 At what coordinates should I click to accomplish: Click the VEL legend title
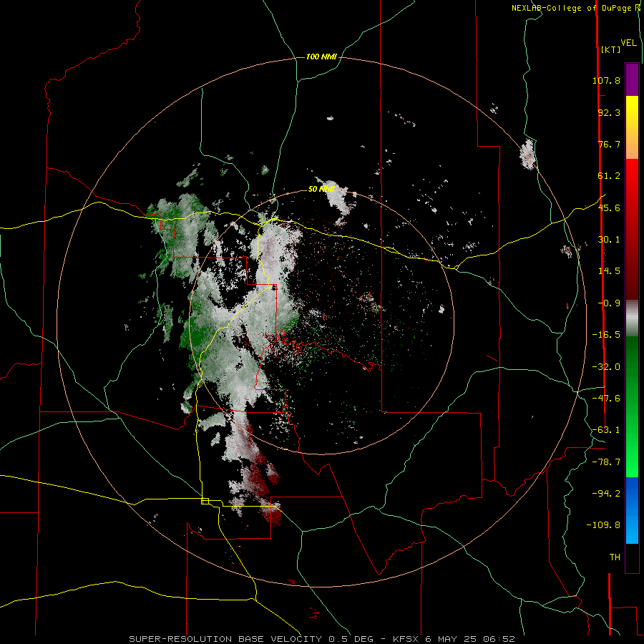(628, 42)
